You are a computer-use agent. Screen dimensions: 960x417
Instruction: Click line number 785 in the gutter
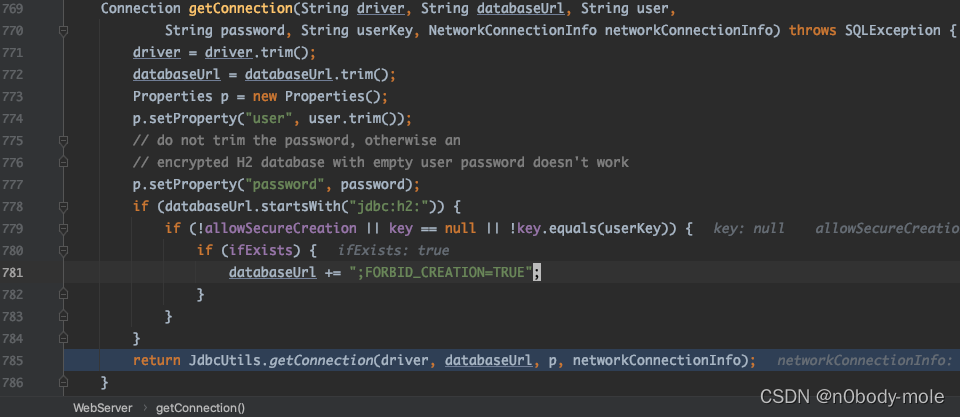coord(12,361)
